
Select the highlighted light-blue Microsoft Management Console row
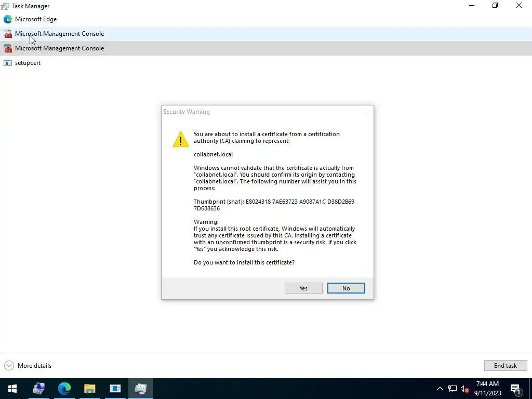[x=266, y=34]
